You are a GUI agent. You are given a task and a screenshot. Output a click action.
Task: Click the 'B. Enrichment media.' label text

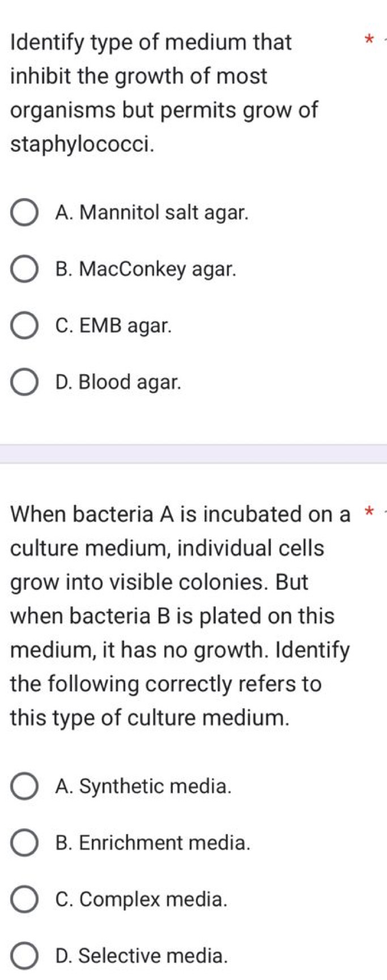coord(153,843)
